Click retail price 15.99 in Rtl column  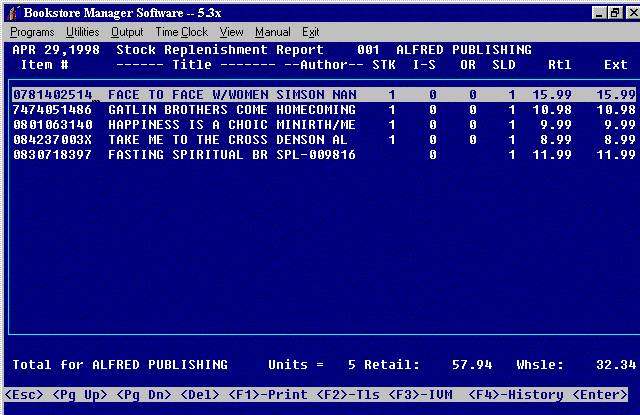tap(552, 95)
